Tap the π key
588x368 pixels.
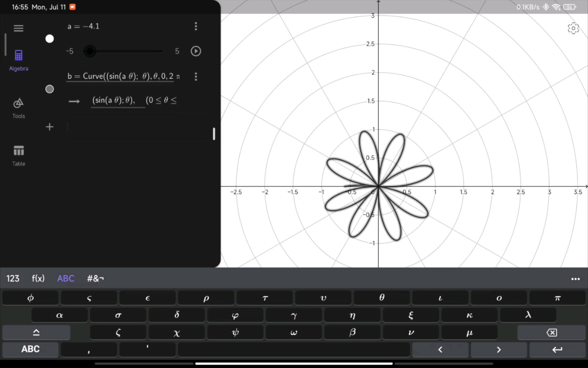(x=557, y=298)
